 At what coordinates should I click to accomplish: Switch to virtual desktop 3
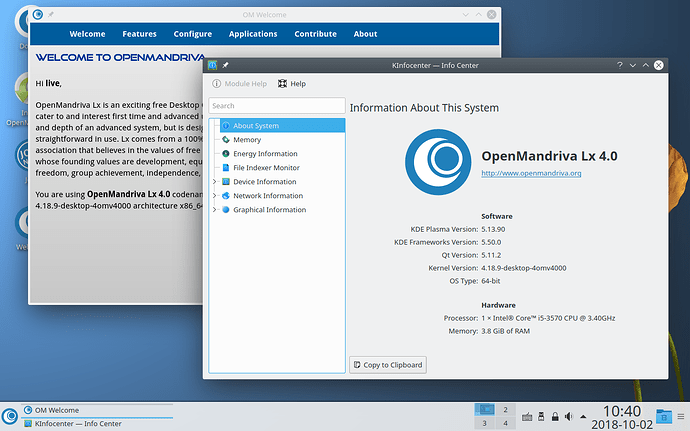(484, 424)
